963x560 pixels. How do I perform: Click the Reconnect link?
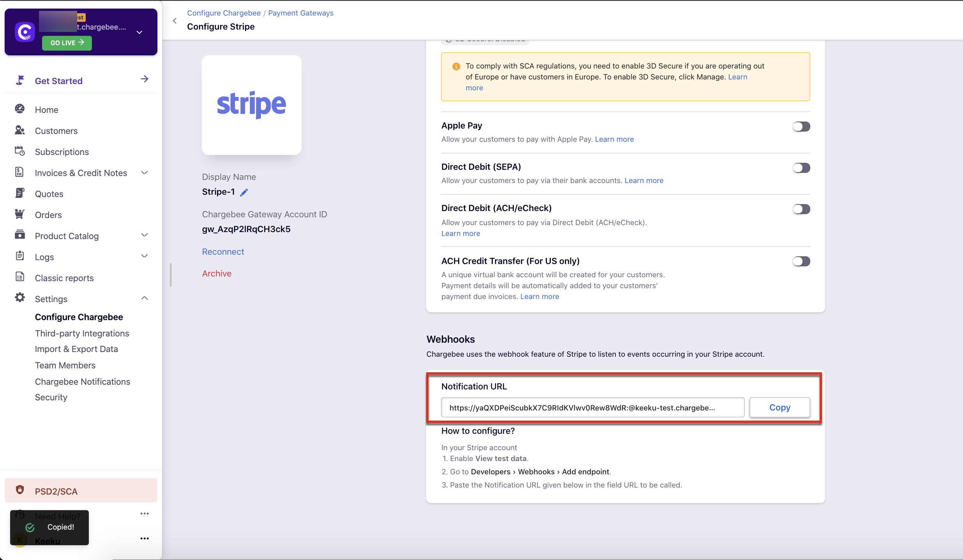click(223, 252)
